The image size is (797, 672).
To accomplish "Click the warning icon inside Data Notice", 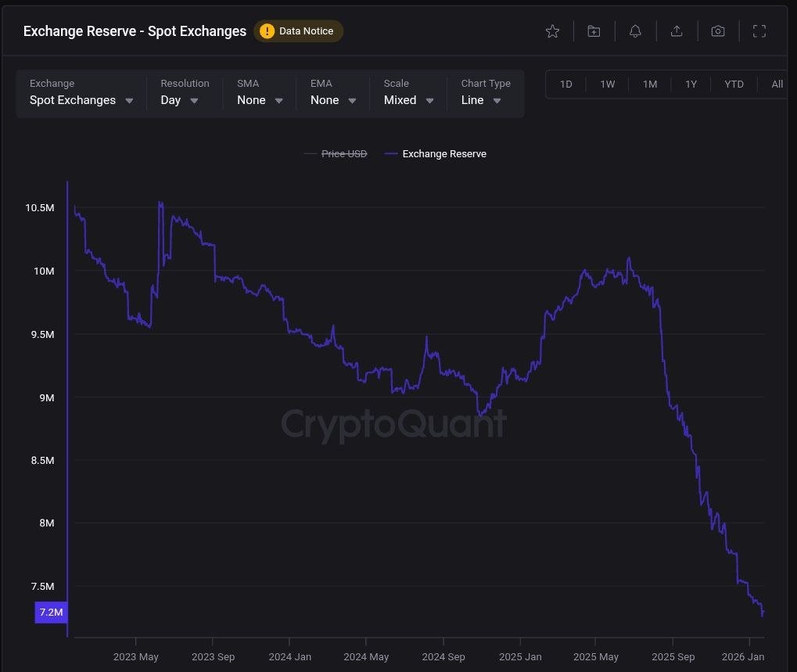I will (x=267, y=31).
